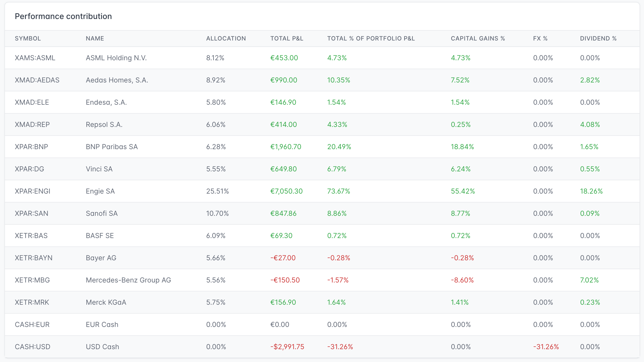The width and height of the screenshot is (644, 362).
Task: Click the EUR Cash name
Action: [102, 324]
